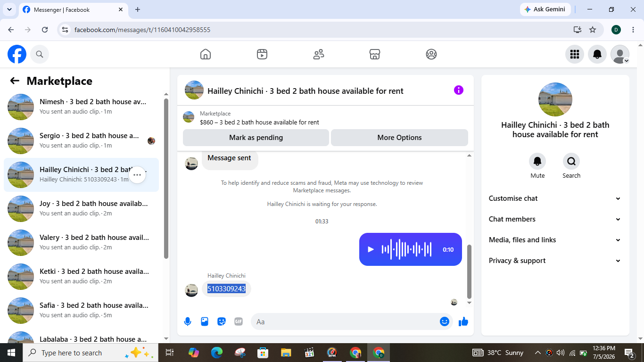Go to the Home feed icon

pos(206,54)
